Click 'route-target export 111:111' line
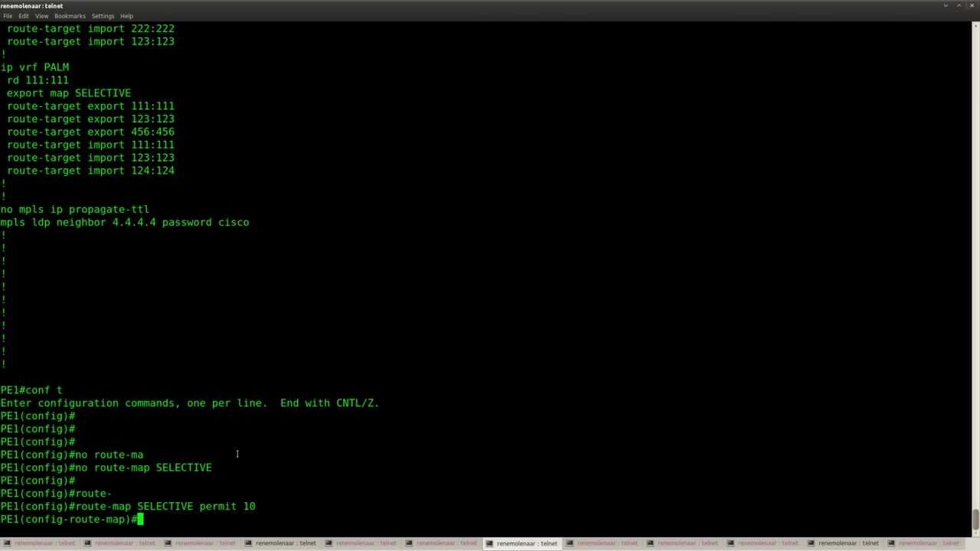This screenshot has height=551, width=980. pyautogui.click(x=90, y=106)
